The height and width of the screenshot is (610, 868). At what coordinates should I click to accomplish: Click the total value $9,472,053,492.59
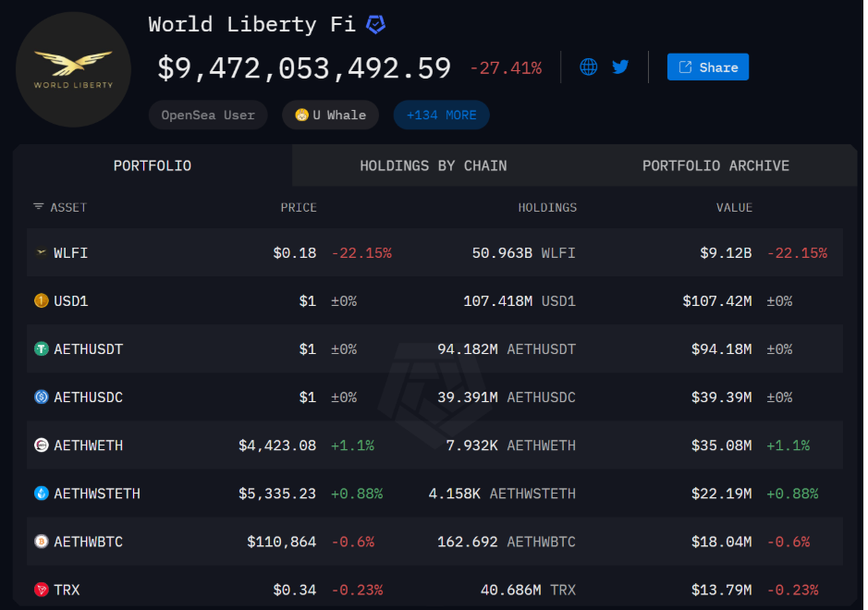pos(304,68)
